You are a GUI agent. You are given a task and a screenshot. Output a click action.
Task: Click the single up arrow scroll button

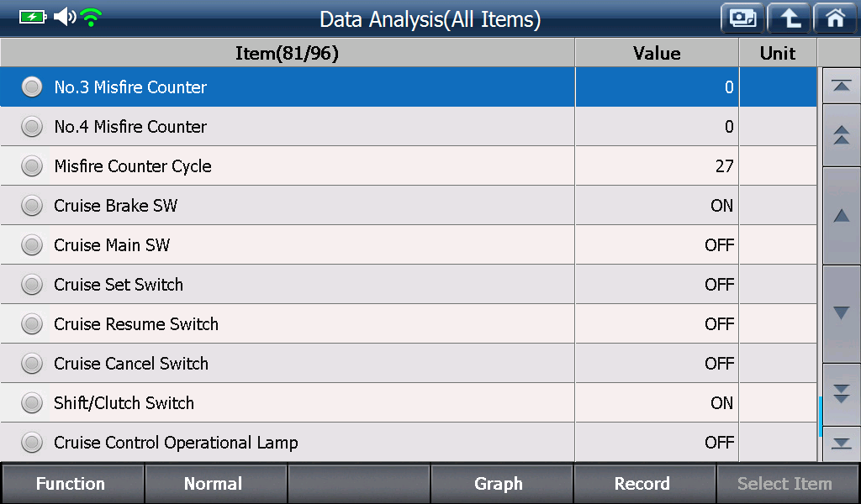pos(841,216)
